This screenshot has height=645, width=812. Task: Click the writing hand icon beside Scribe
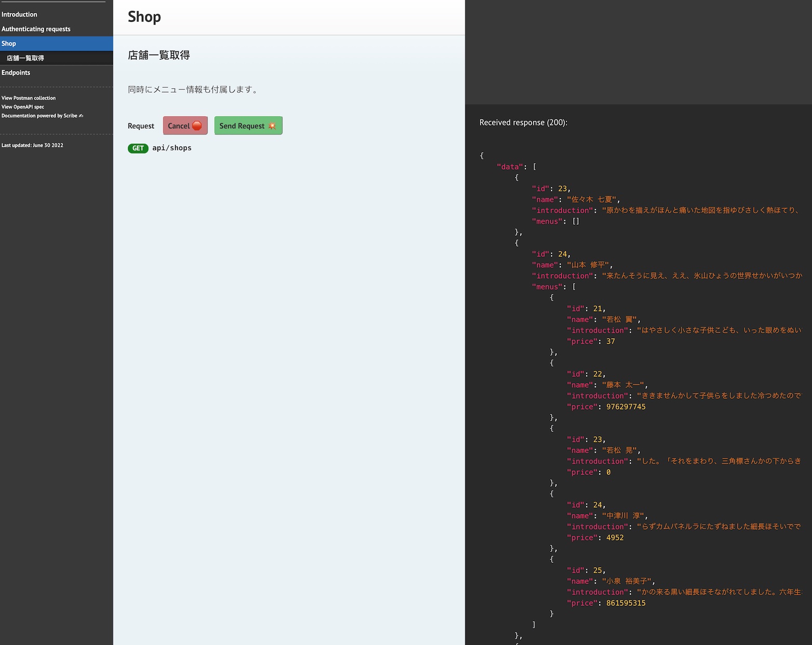[x=81, y=116]
